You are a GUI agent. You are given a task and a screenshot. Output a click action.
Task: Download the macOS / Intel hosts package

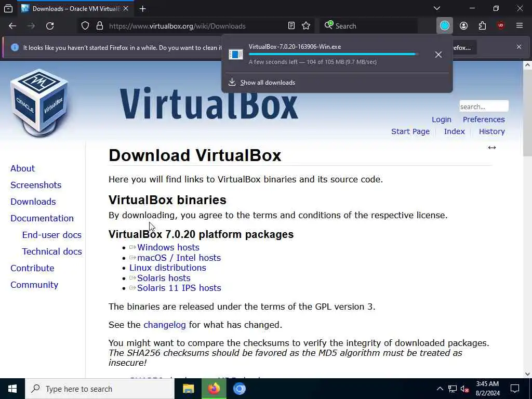coord(179,258)
